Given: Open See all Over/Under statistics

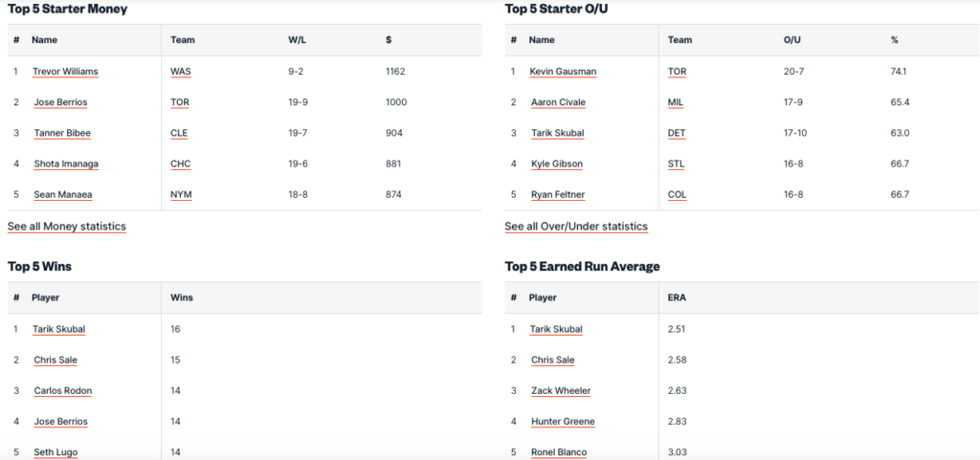Looking at the screenshot, I should (x=576, y=227).
